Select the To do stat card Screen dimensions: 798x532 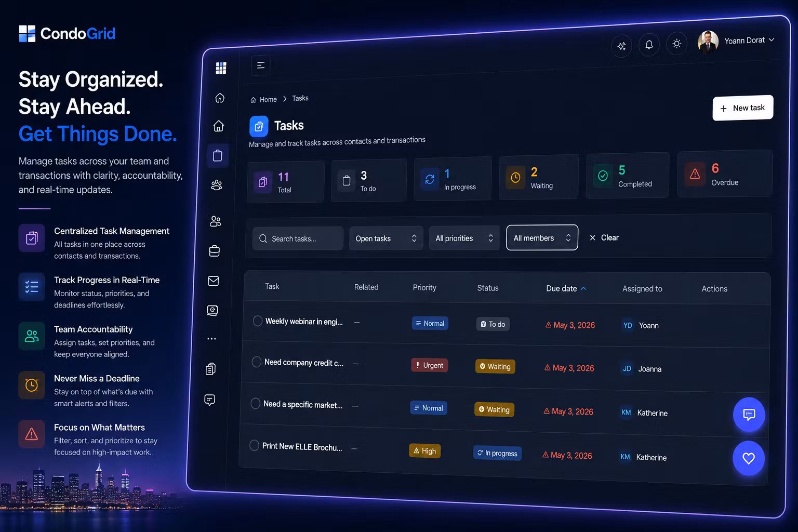369,180
